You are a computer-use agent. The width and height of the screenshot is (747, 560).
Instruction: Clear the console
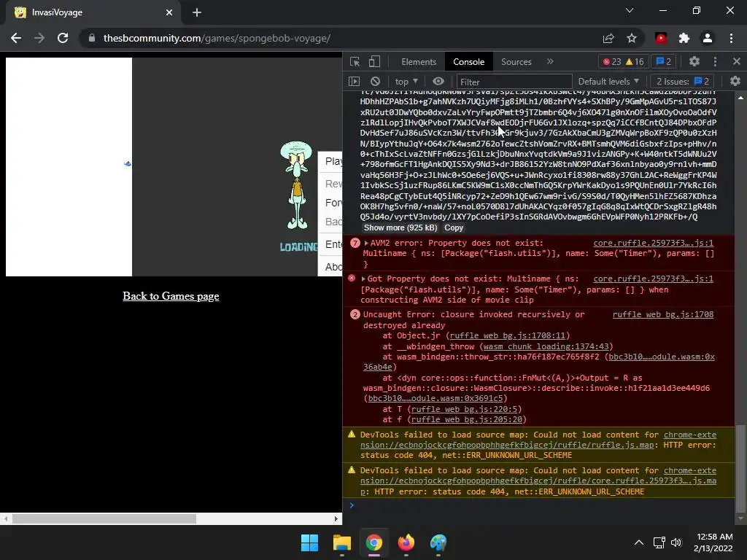click(x=376, y=82)
